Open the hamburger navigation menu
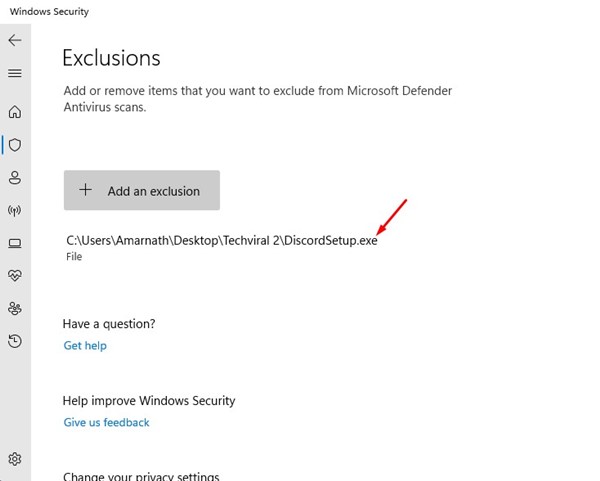This screenshot has height=481, width=600. point(14,73)
